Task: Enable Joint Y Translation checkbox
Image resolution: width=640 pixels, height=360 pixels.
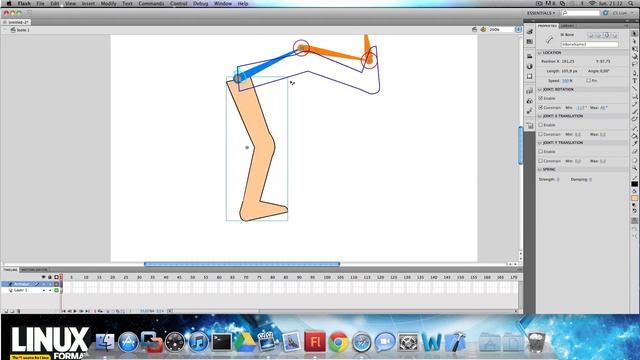Action: point(540,151)
